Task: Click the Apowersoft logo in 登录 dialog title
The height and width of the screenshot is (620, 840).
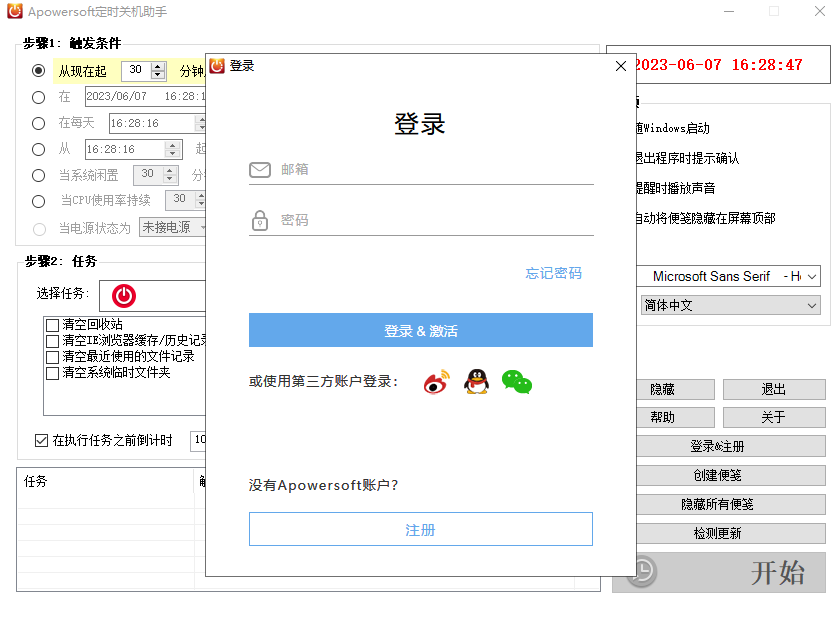Action: [x=217, y=66]
